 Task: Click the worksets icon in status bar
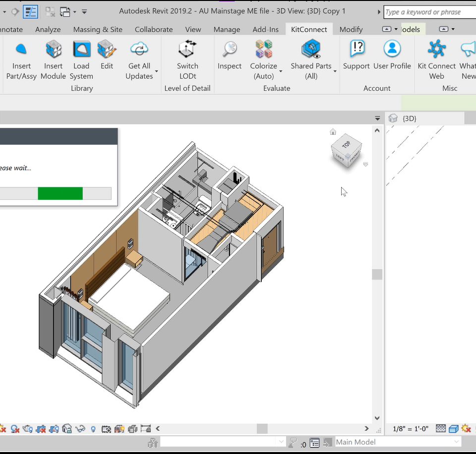click(153, 443)
